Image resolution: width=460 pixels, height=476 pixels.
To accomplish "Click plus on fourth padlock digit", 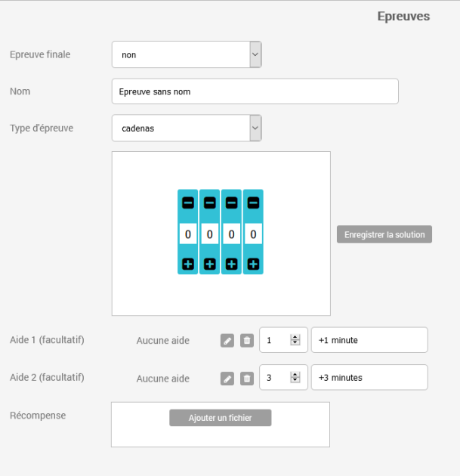I will pyautogui.click(x=254, y=264).
